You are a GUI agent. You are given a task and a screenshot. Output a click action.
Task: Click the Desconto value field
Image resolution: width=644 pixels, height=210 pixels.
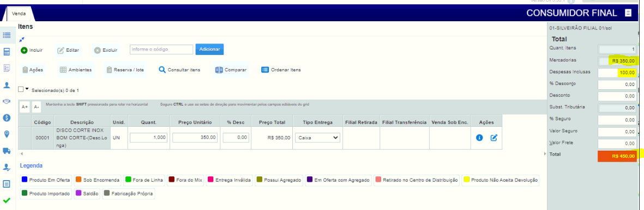617,96
